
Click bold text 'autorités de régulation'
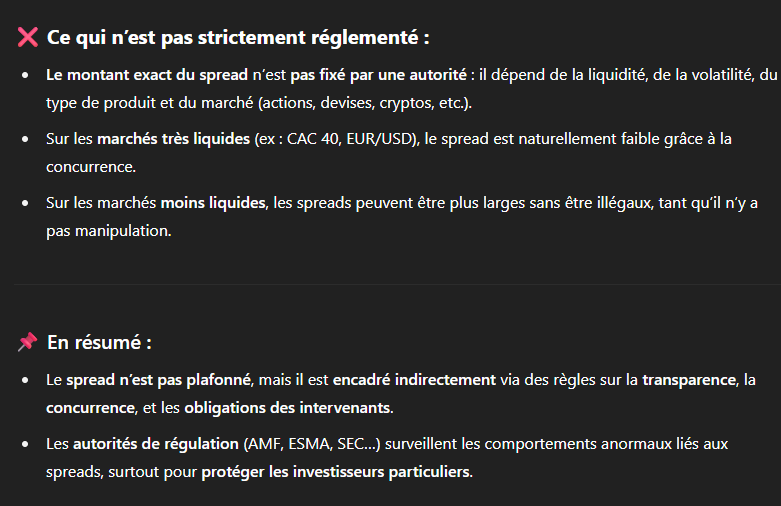[x=156, y=444]
